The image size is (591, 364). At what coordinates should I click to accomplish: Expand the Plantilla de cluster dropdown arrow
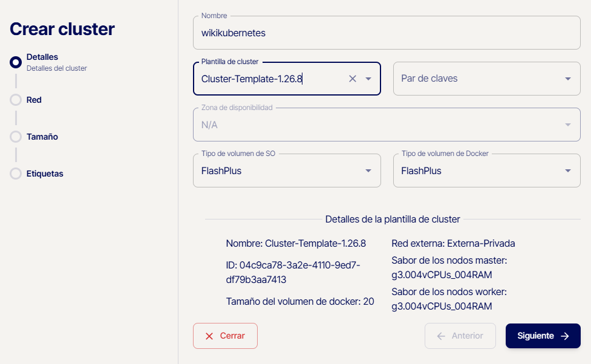pos(368,79)
